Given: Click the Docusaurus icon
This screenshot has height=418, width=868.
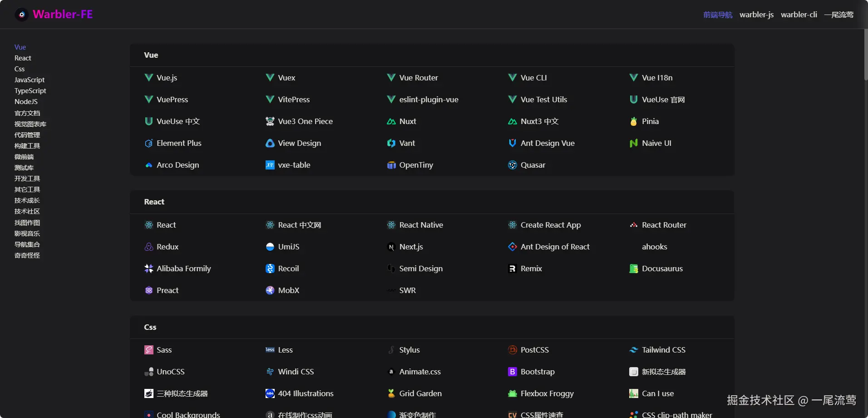Looking at the screenshot, I should 634,269.
